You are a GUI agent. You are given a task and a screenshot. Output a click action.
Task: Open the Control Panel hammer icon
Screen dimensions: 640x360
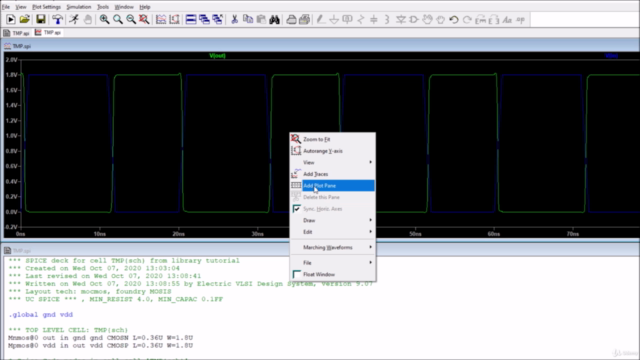pyautogui.click(x=58, y=19)
